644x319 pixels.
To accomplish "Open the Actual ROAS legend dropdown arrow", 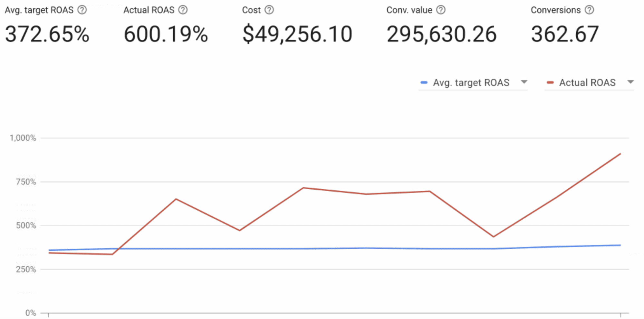I will pos(630,82).
